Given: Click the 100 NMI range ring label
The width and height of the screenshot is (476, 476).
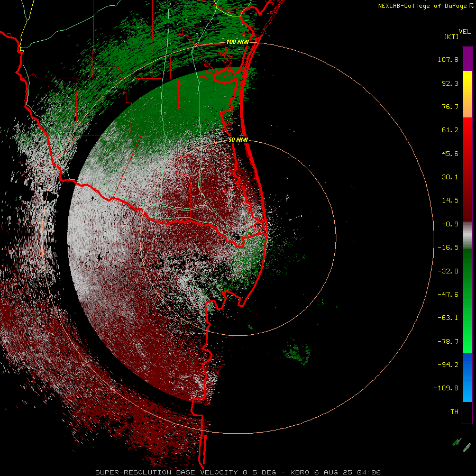Looking at the screenshot, I should 237,42.
